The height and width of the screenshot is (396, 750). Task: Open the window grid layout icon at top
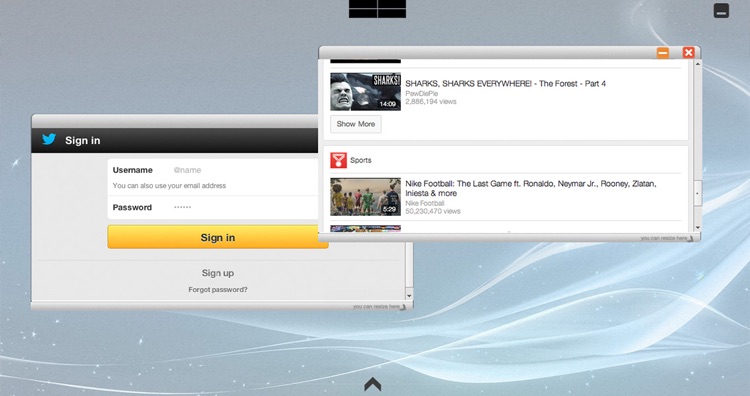click(377, 9)
